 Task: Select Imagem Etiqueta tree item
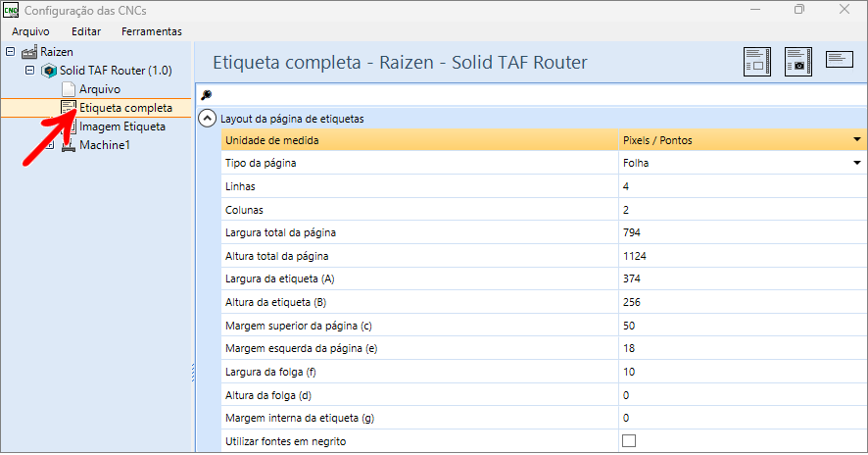(122, 126)
